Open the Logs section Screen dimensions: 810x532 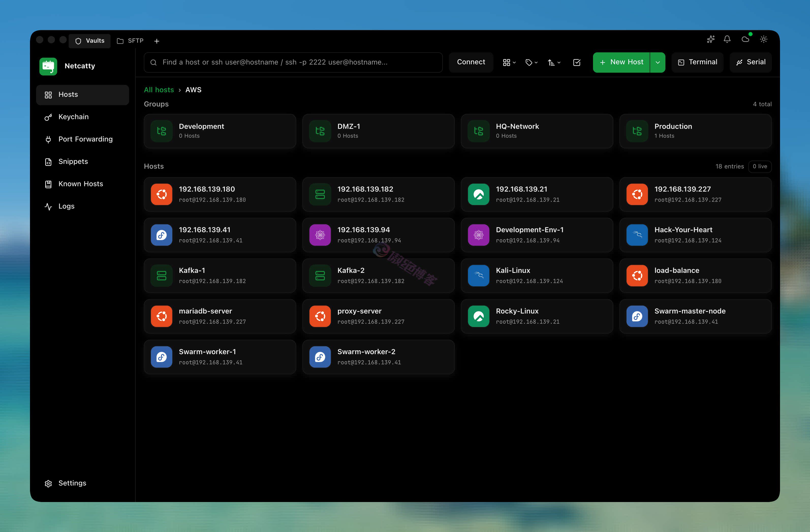pos(66,206)
